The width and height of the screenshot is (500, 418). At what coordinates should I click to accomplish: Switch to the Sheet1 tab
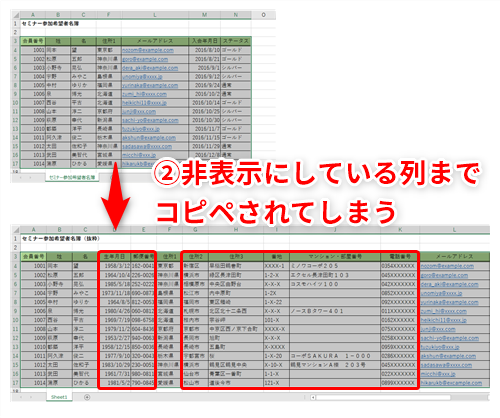coord(59,397)
